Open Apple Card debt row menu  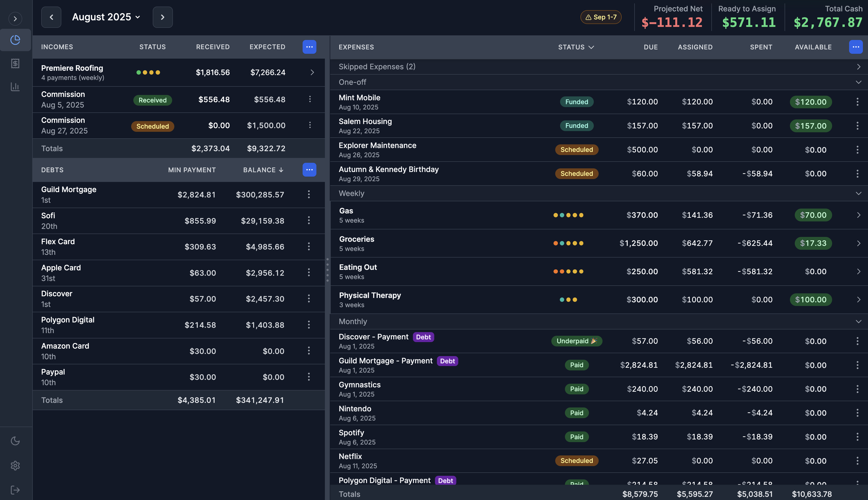point(309,273)
